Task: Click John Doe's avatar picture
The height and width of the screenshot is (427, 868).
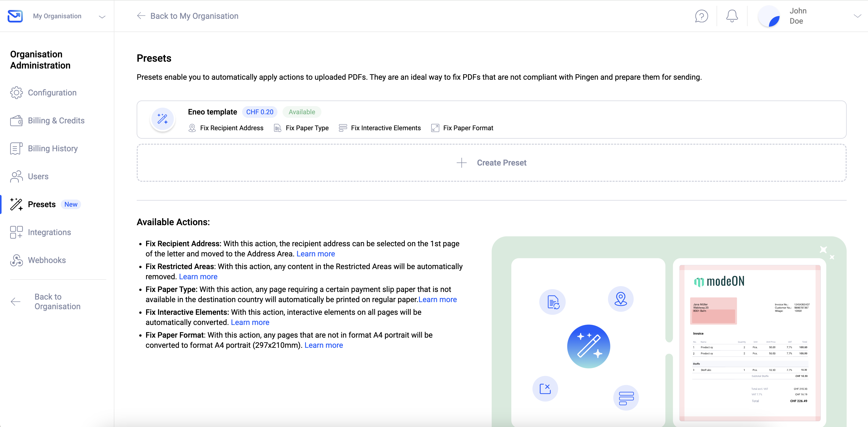Action: pos(769,16)
